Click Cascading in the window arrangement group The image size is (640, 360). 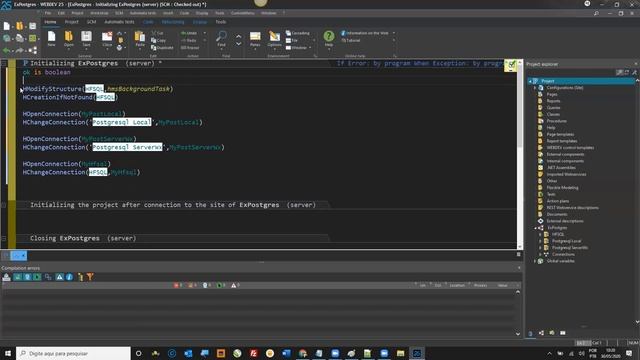[298, 33]
